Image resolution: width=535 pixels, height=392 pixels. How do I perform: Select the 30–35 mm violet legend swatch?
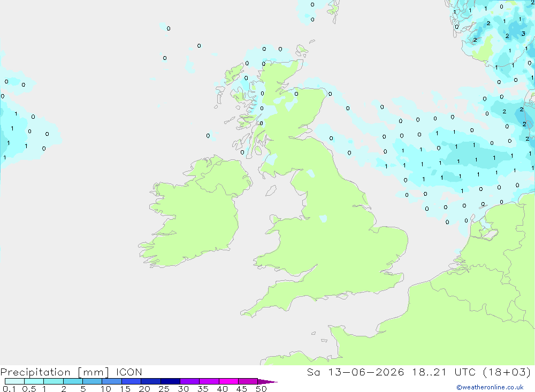click(189, 381)
